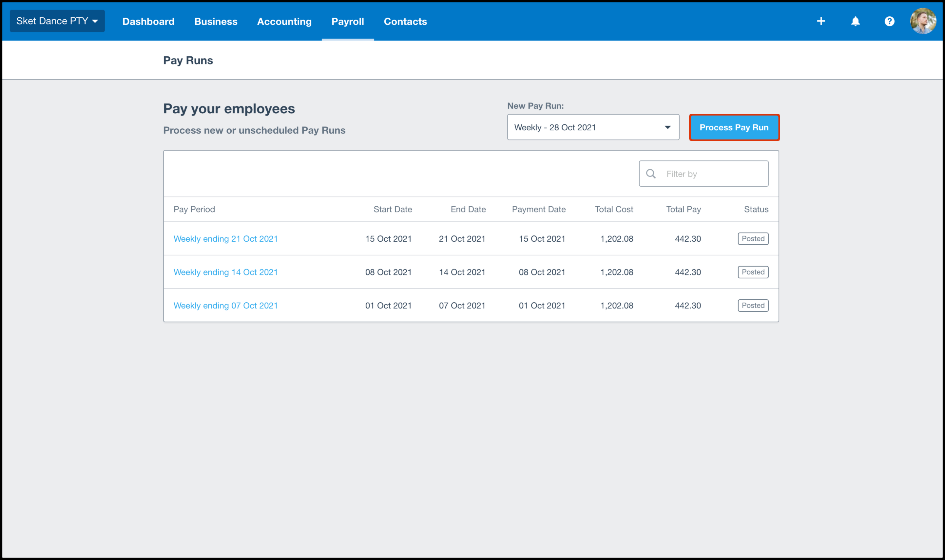Screen dimensions: 945x560
Task: Open Weekly ending 07 Oct 2021 pay run
Action: click(x=225, y=306)
